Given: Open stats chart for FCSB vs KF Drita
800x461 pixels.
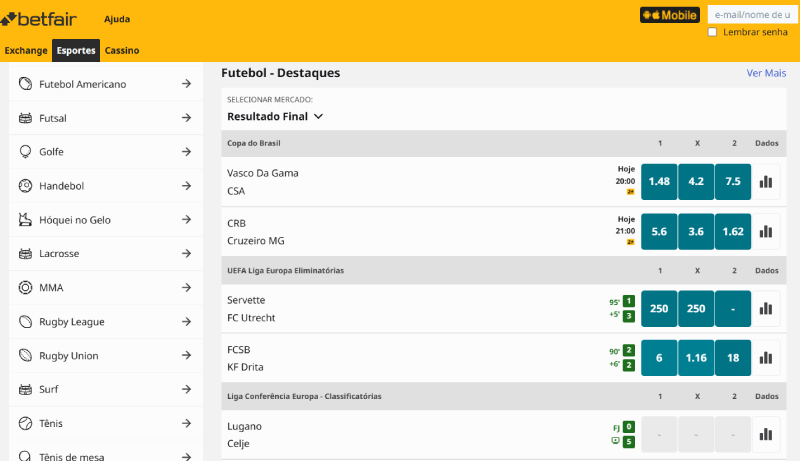Looking at the screenshot, I should [766, 358].
